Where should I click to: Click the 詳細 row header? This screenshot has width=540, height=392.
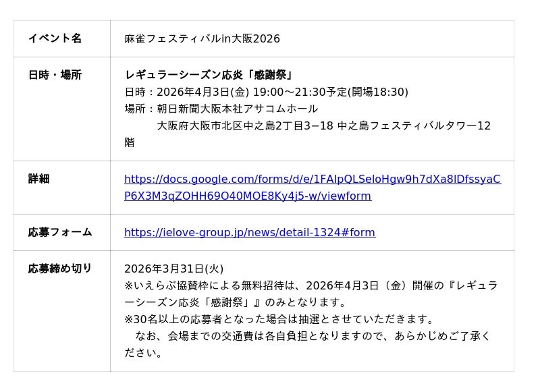coord(39,179)
